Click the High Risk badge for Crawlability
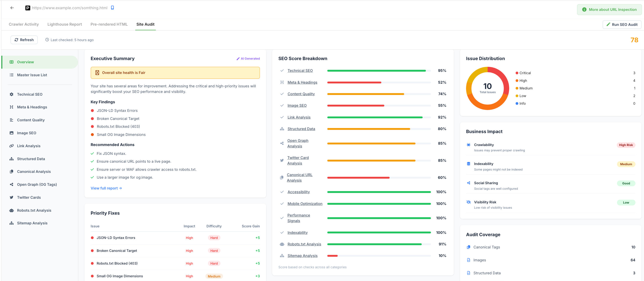644x281 pixels. click(626, 145)
